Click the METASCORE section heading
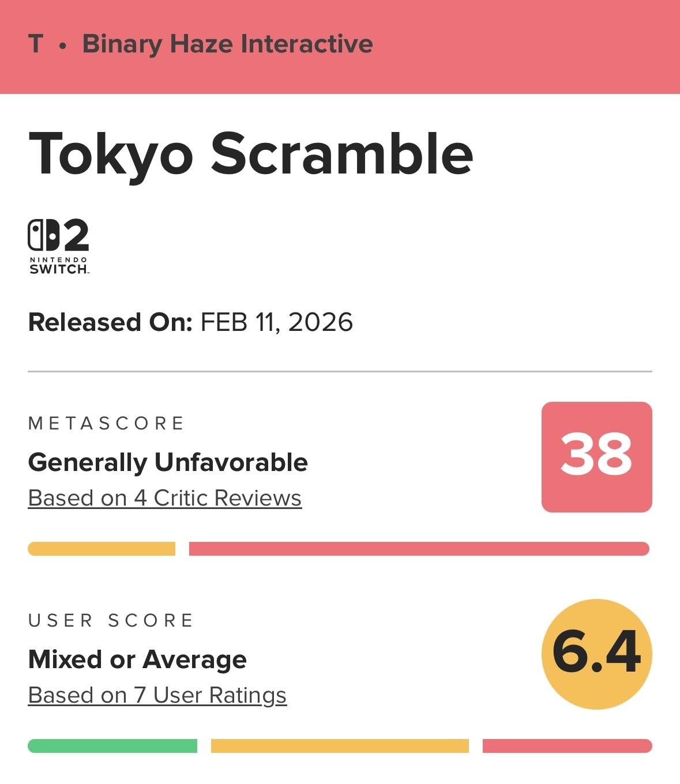This screenshot has width=680, height=784. [106, 424]
